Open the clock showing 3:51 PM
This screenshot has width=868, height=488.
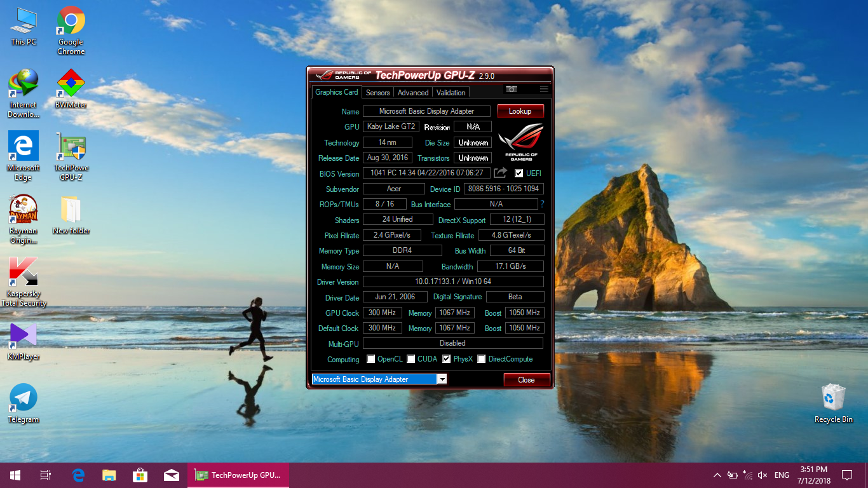[813, 475]
